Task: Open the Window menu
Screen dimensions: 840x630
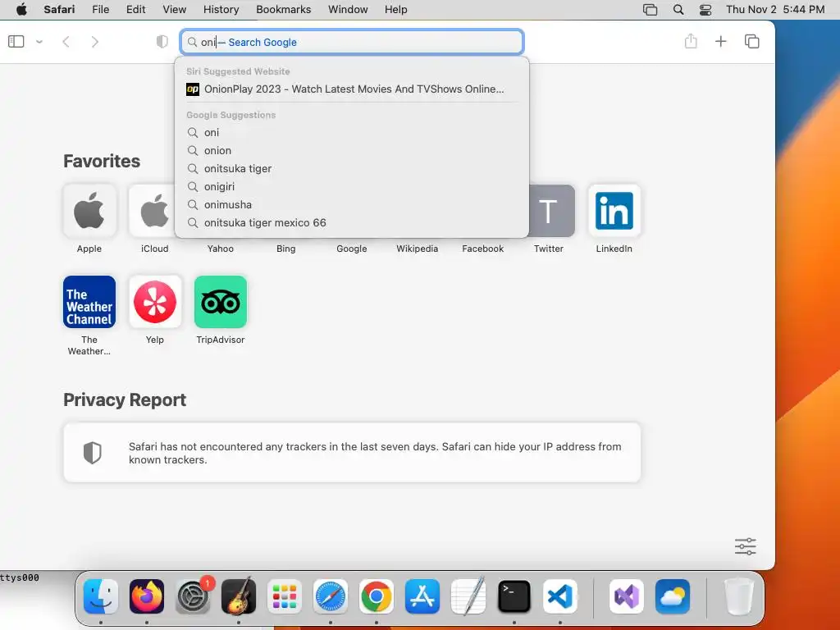Action: (x=348, y=10)
